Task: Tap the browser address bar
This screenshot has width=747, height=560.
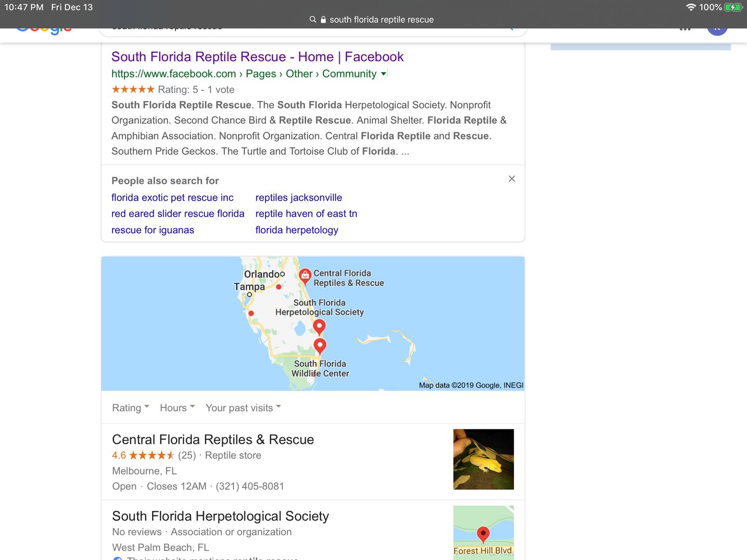Action: (374, 20)
